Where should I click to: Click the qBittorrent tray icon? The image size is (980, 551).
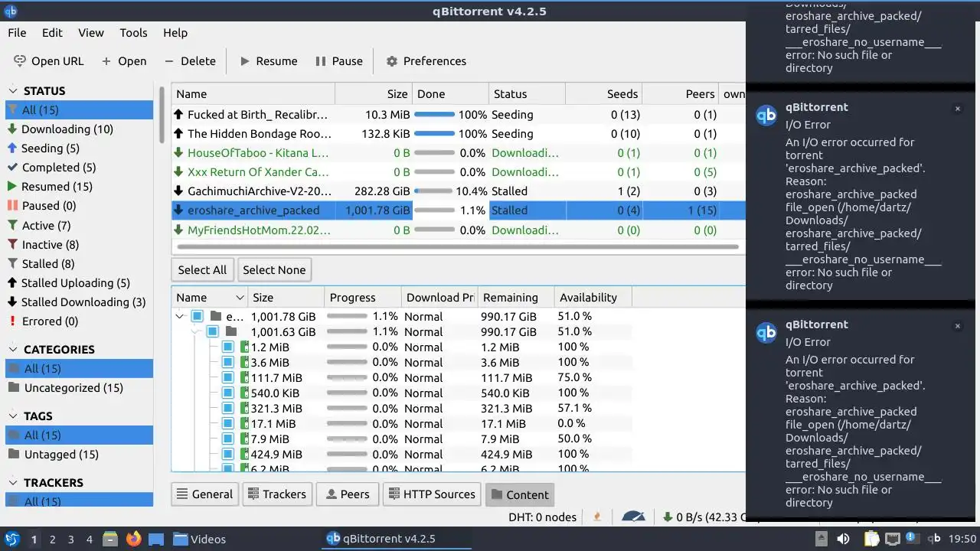tap(934, 539)
